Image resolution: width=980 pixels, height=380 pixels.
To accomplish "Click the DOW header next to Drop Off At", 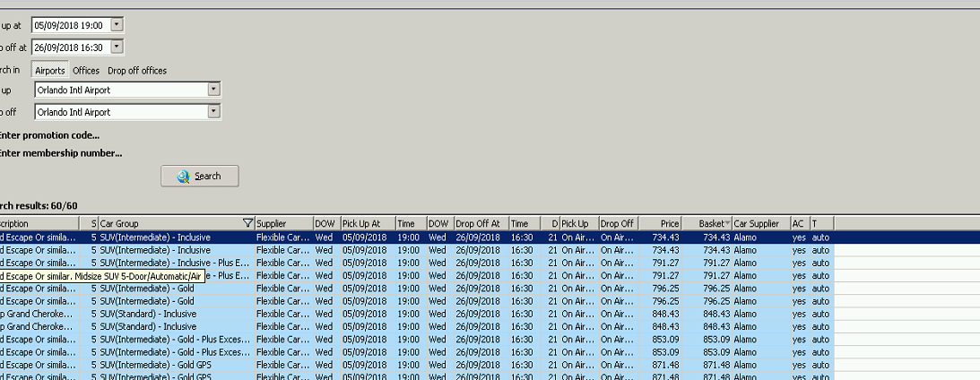I will (440, 223).
